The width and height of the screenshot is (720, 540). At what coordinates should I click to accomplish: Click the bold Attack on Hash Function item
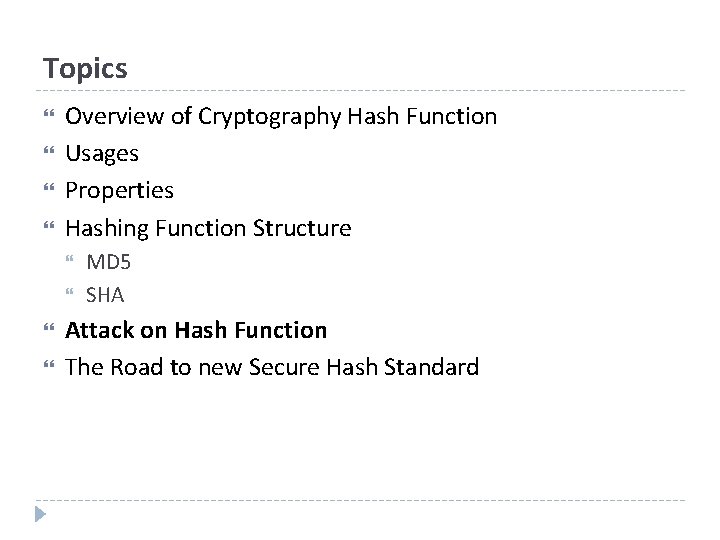pyautogui.click(x=196, y=330)
